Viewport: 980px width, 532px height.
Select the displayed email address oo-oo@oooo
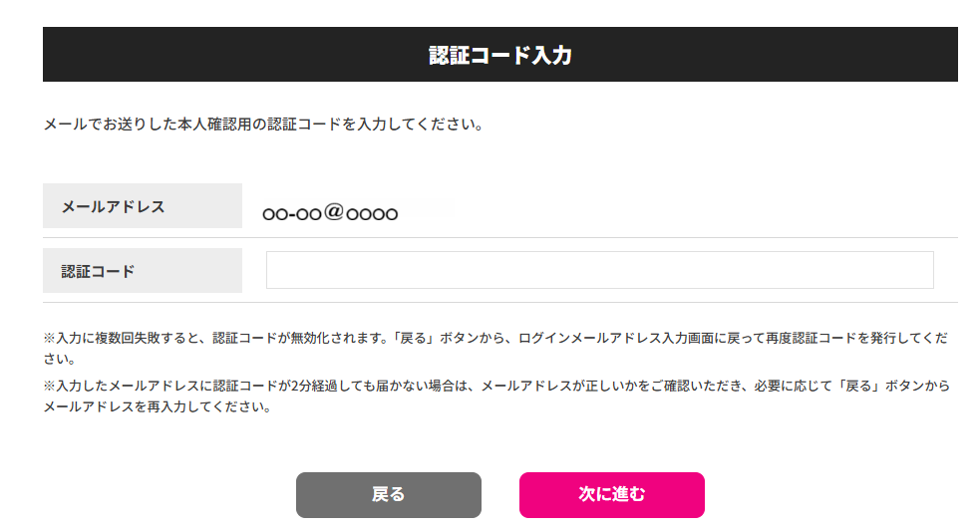(330, 213)
